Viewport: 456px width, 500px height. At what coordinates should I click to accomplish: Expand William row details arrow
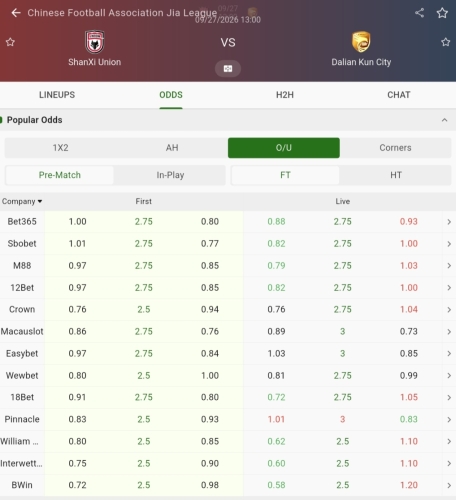(x=449, y=441)
